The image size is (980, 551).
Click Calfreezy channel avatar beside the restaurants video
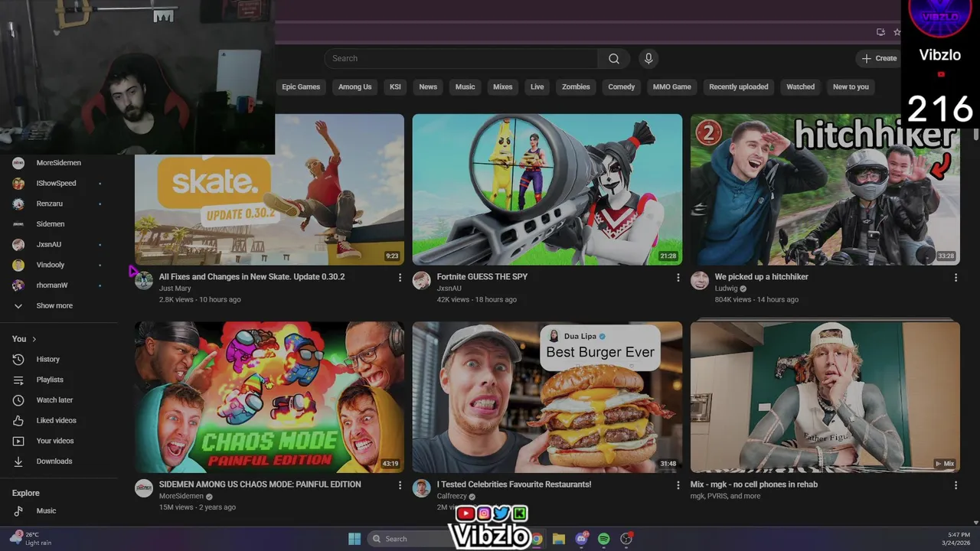tap(422, 488)
